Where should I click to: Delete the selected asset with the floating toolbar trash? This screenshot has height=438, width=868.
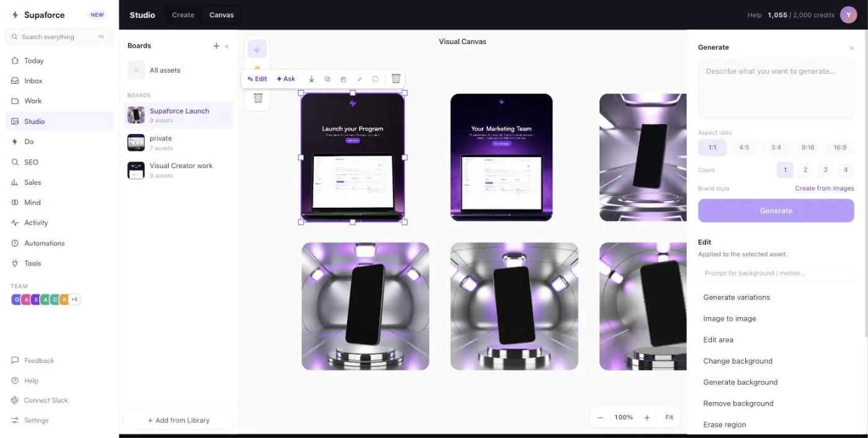coord(396,79)
